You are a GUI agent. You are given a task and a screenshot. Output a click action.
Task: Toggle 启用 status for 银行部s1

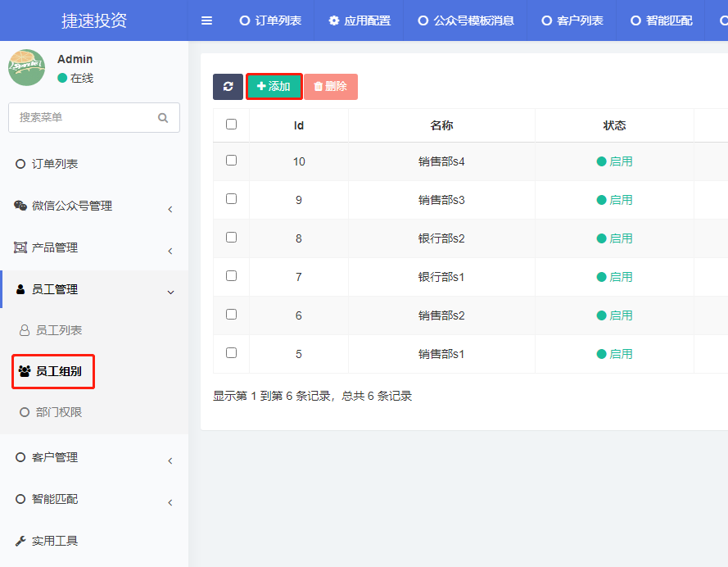[614, 277]
